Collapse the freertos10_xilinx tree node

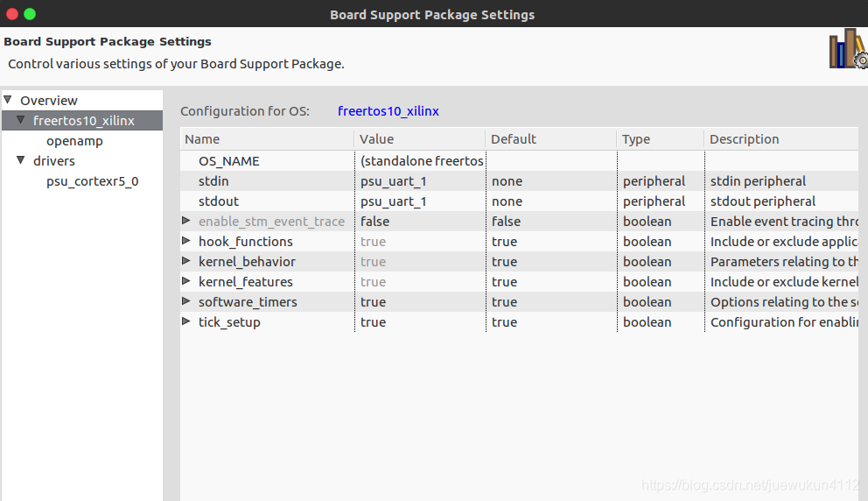[20, 120]
